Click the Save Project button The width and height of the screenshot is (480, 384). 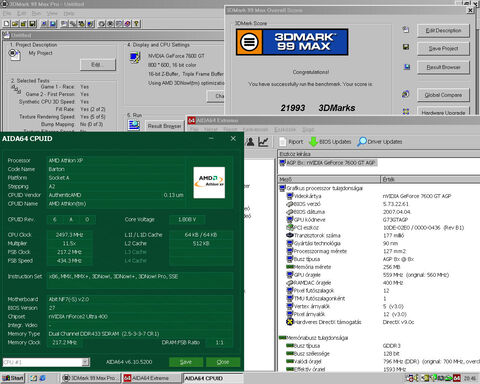coord(443,48)
